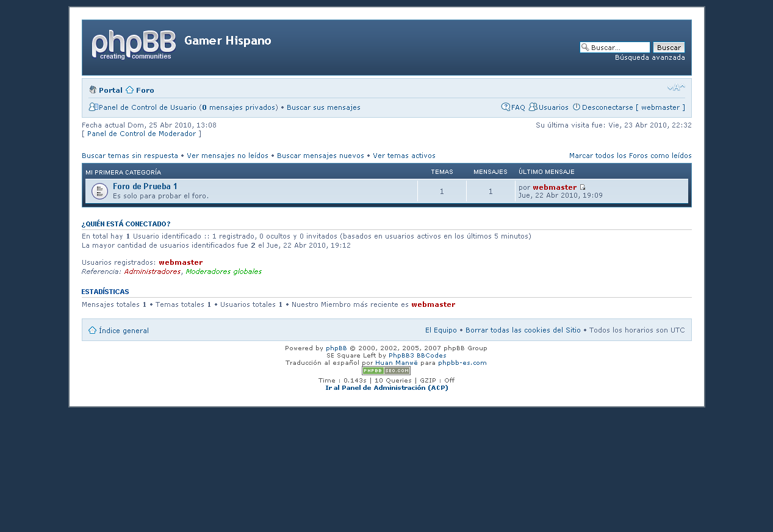Viewport: 773px width, 532px height.
Task: Click Ver mensajes no leídos
Action: pyautogui.click(x=228, y=156)
